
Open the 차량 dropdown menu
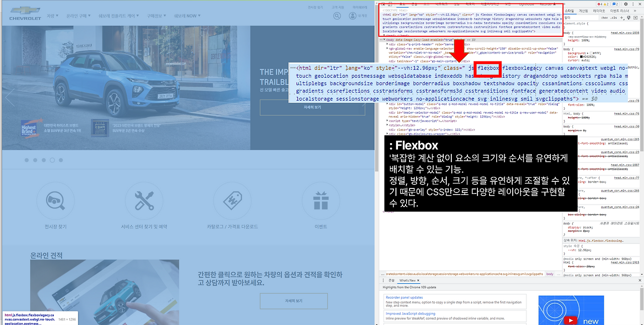coord(52,16)
